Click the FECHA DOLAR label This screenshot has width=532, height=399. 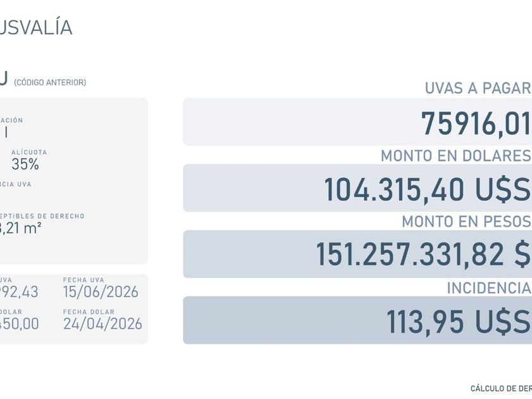(89, 312)
